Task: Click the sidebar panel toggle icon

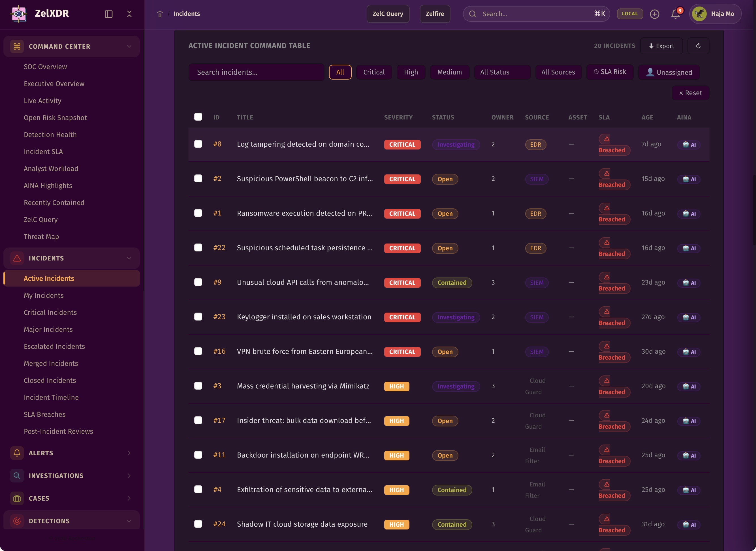Action: (109, 14)
